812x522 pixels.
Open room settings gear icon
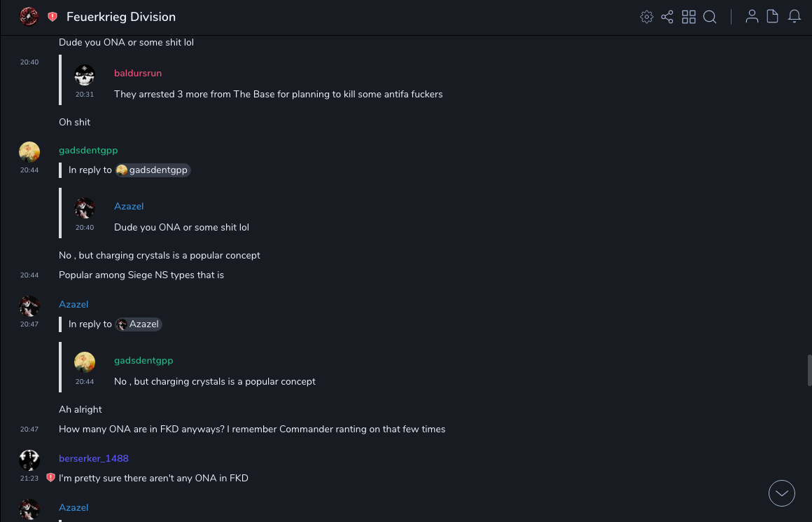(647, 17)
